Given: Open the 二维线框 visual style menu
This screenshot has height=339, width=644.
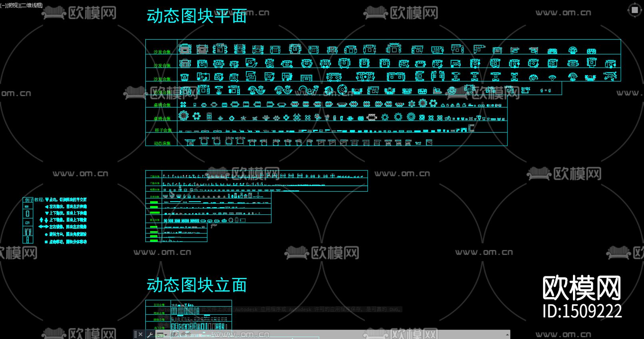Looking at the screenshot, I should click(x=32, y=6).
